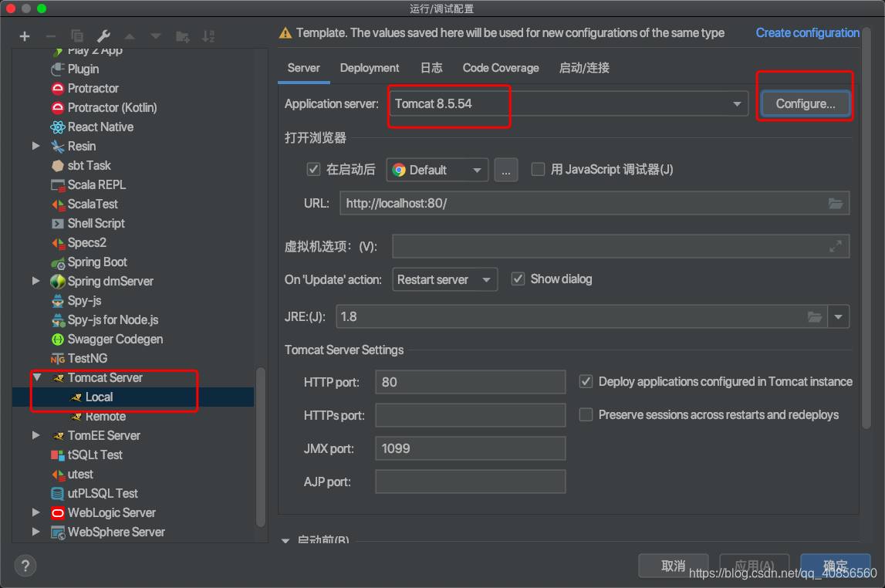This screenshot has height=588, width=885.
Task: Expand the VM options field editor
Action: pos(836,247)
